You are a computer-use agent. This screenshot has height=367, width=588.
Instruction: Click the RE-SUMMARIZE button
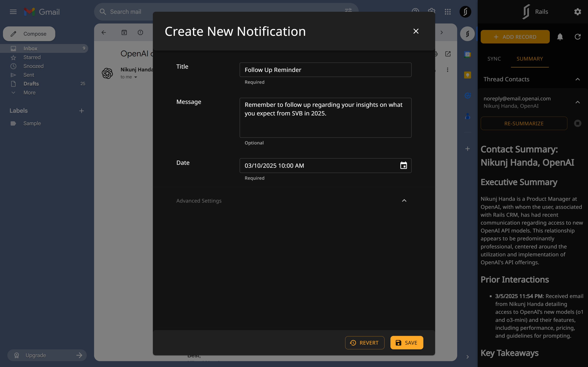click(524, 123)
